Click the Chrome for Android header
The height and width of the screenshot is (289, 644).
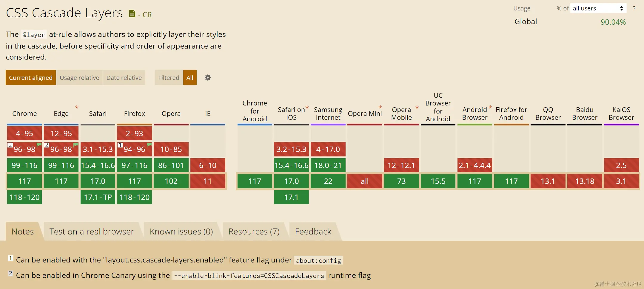[x=255, y=111]
